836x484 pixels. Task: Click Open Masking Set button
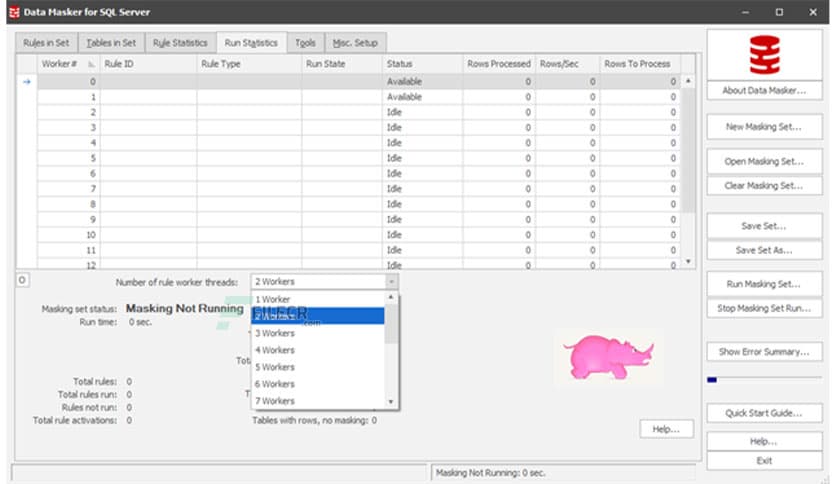[x=764, y=162]
